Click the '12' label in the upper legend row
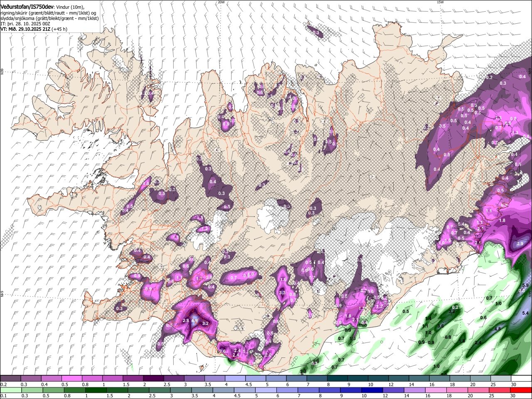 coord(391,384)
